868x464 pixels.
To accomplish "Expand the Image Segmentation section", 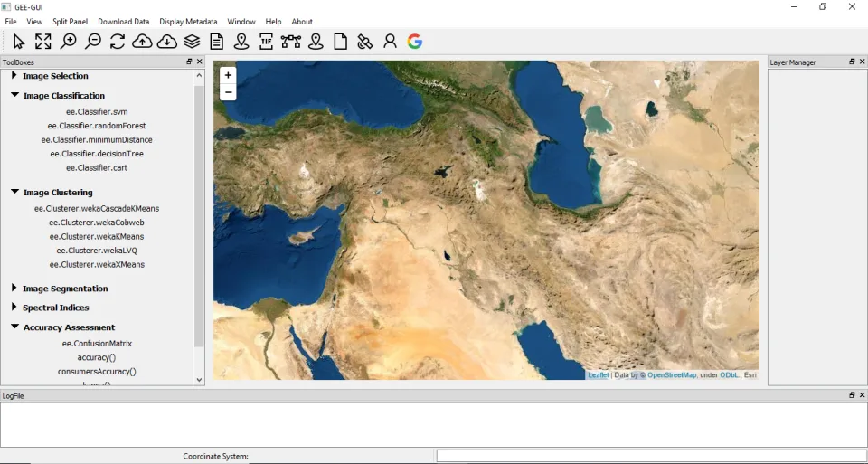I will [x=14, y=289].
